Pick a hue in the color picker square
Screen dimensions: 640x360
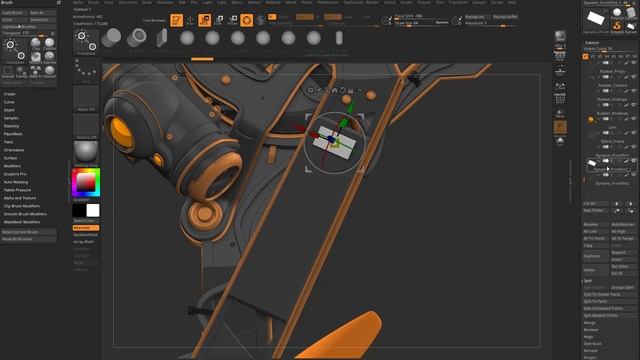pos(86,182)
